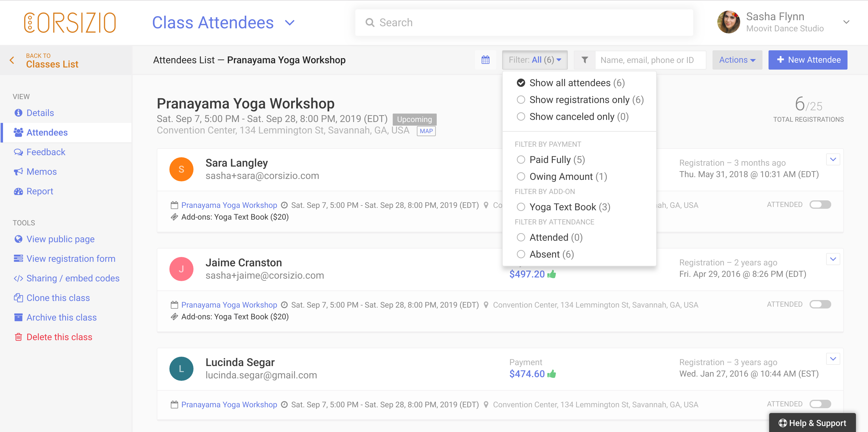
Task: Toggle Attended switch for Sara Langley
Action: [x=820, y=205]
